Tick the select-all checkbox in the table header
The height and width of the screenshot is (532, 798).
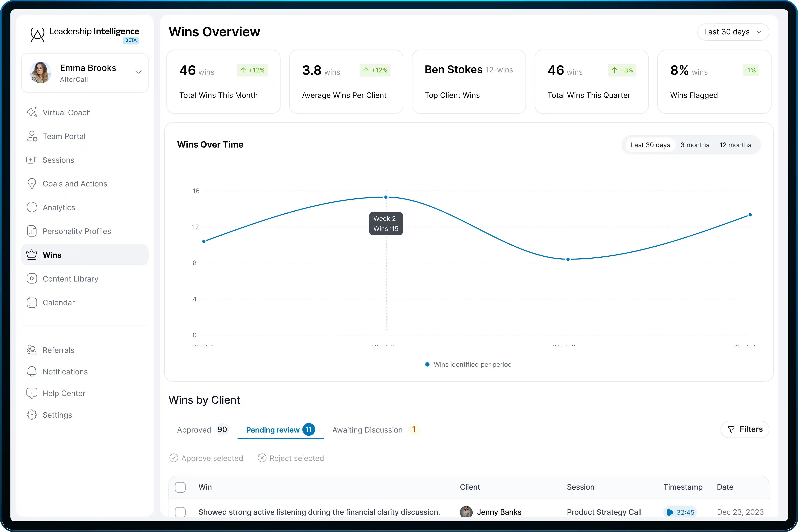click(x=180, y=487)
